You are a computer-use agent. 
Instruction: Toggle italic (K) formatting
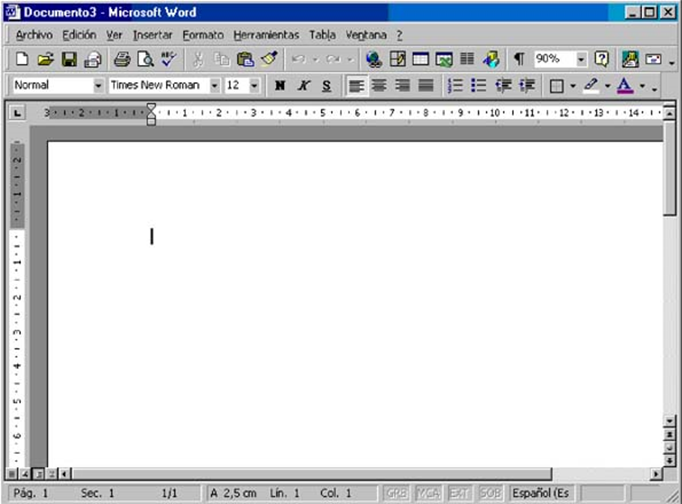304,85
